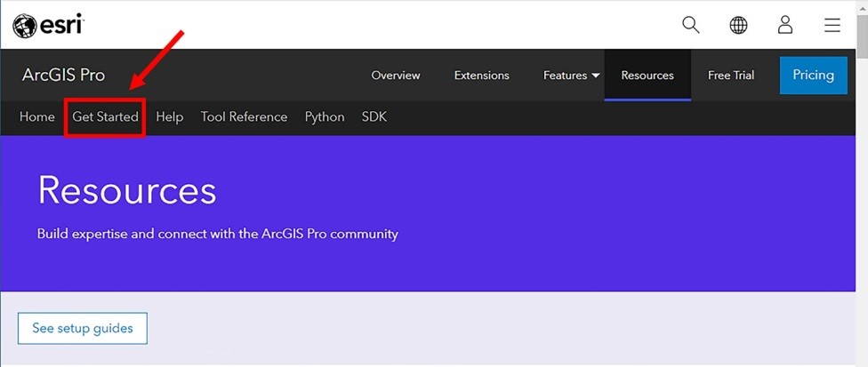Viewport: 868px width, 367px height.
Task: Expand the Features dropdown arrow
Action: [596, 76]
